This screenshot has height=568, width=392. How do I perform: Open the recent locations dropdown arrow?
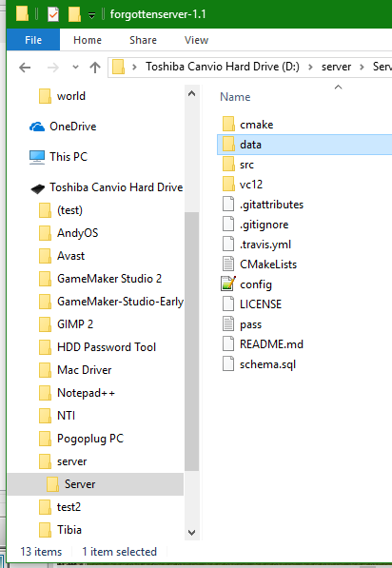[75, 67]
